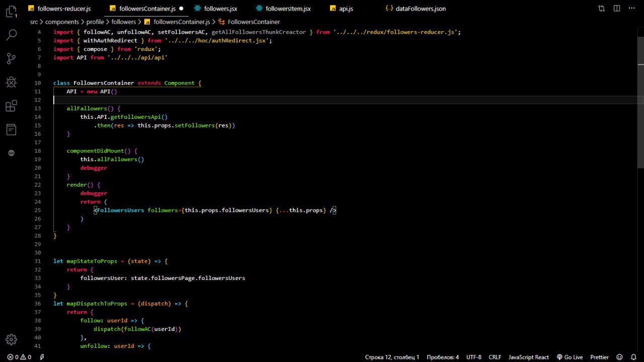Image resolution: width=644 pixels, height=362 pixels.
Task: Click 'render() {' on line 22
Action: [x=84, y=185]
